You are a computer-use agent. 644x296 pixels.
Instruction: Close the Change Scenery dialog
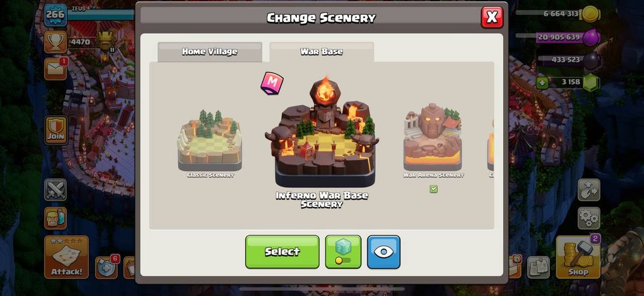(x=492, y=18)
